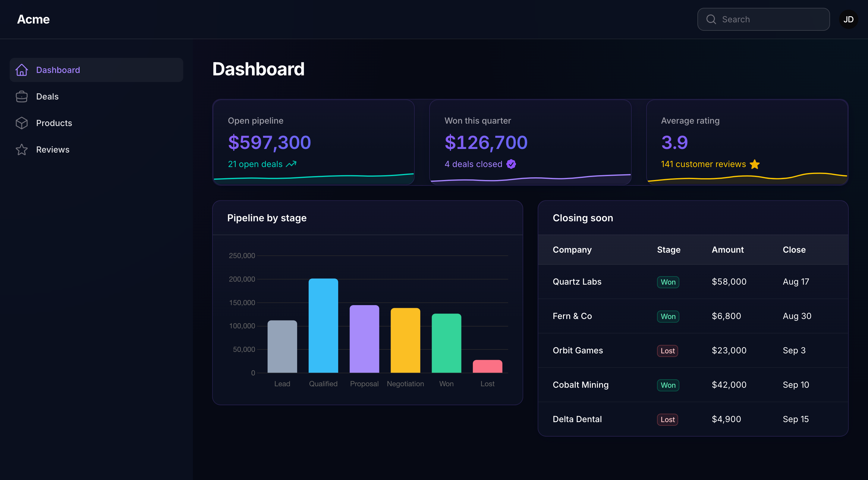The width and height of the screenshot is (868, 480).
Task: Click the $58,000 amount cell
Action: 729,282
